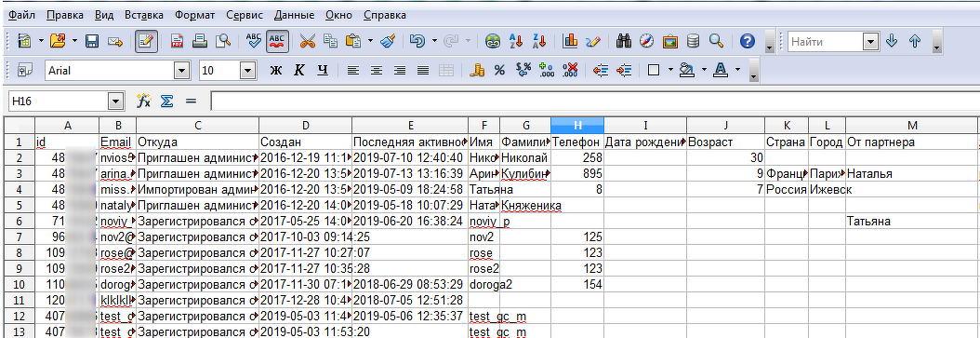Click the Zoom magnifier icon
Image resolution: width=980 pixels, height=338 pixels.
point(716,41)
